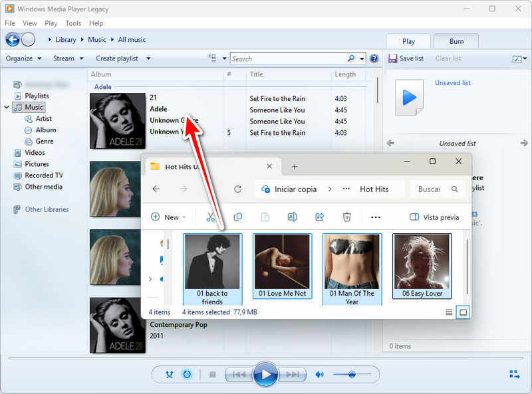The image size is (532, 394).
Task: Click the Copy icon in Explorer toolbar
Action: point(238,217)
